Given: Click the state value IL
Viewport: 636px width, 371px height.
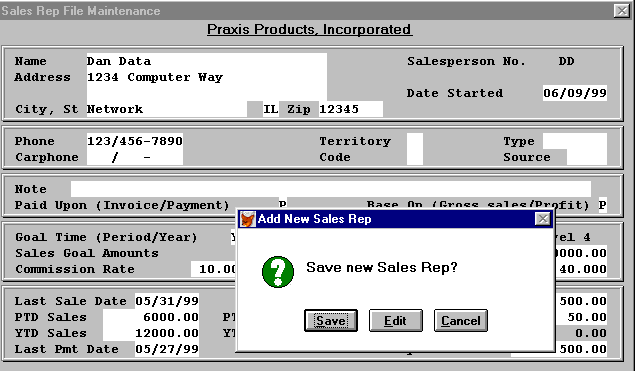Looking at the screenshot, I should point(271,109).
